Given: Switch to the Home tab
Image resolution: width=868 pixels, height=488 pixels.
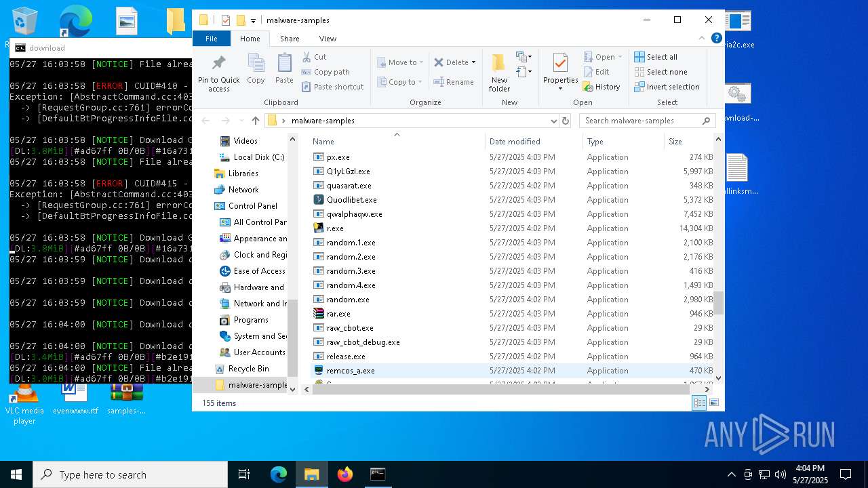Looking at the screenshot, I should click(x=250, y=39).
